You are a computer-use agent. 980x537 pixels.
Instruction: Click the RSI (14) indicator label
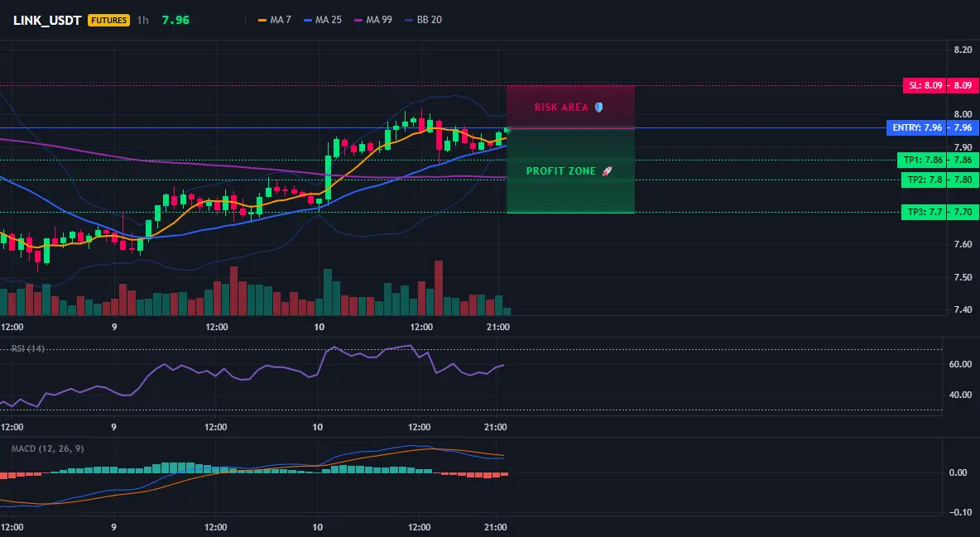[x=28, y=348]
